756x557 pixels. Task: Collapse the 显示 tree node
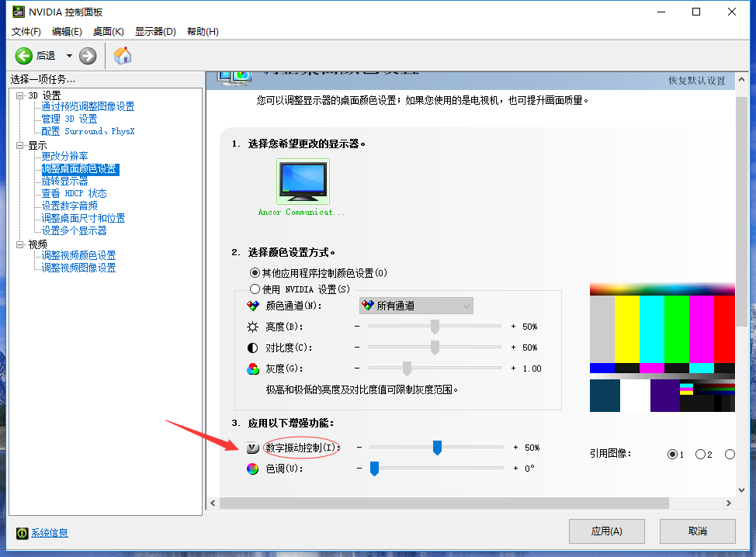click(x=19, y=145)
